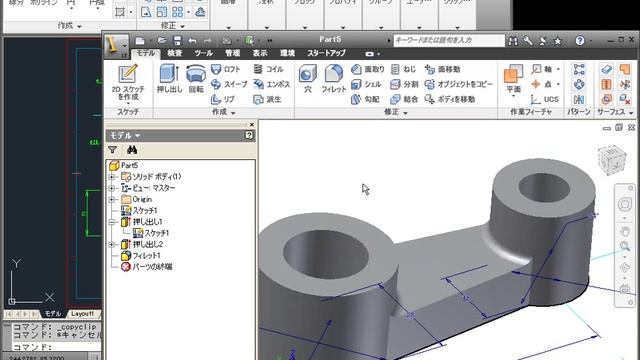The width and height of the screenshot is (640, 360).
Task: Pick the Shell (シェル) tool
Action: [x=366, y=84]
